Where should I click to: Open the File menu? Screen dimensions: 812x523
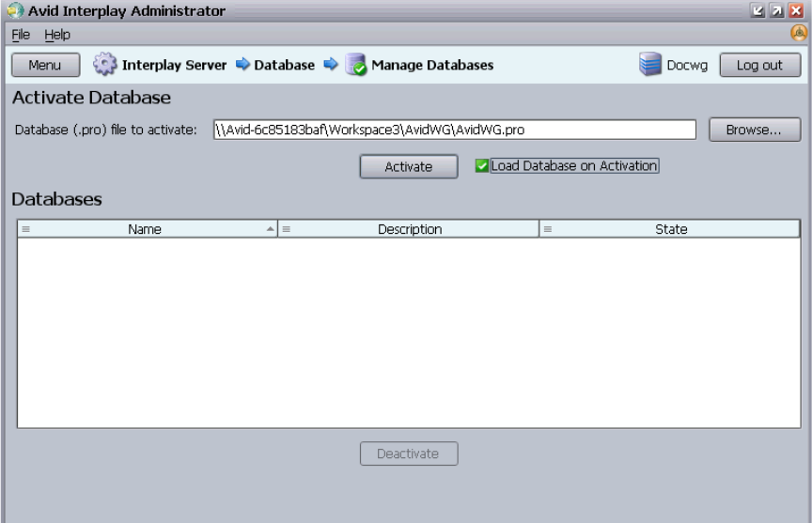(x=21, y=35)
